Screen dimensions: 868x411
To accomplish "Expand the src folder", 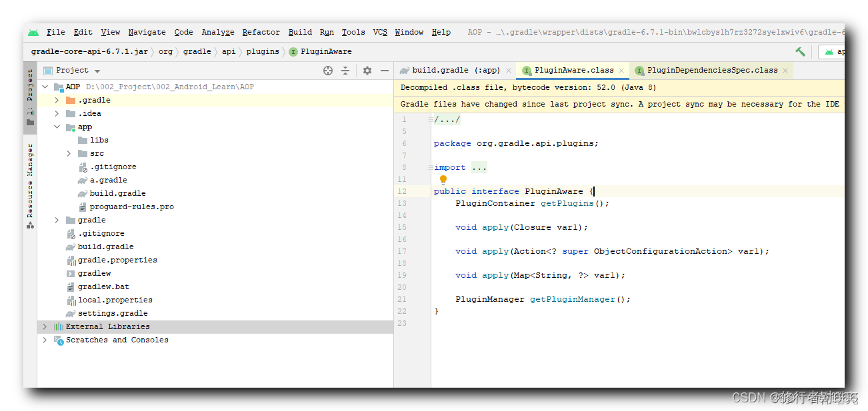I will [x=67, y=153].
